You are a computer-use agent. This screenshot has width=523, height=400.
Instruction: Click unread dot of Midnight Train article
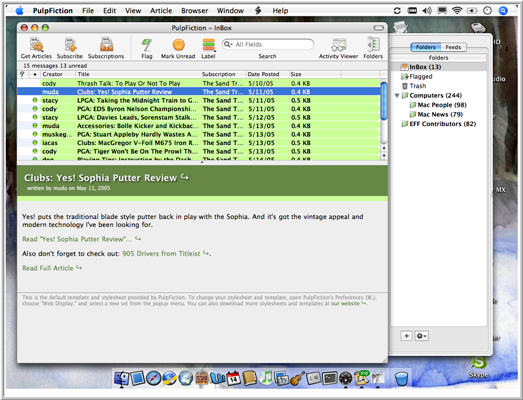(35, 100)
